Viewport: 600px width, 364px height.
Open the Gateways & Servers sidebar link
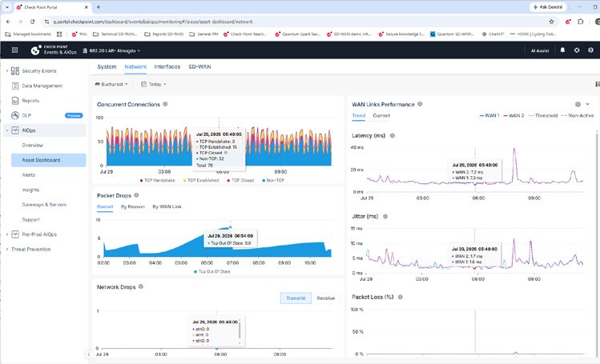pyautogui.click(x=44, y=205)
